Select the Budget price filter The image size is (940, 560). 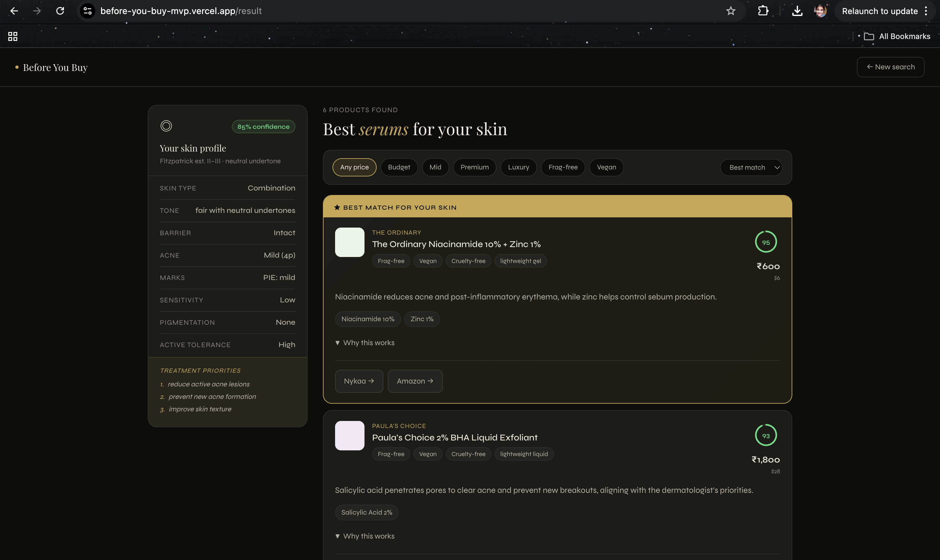[x=399, y=167]
